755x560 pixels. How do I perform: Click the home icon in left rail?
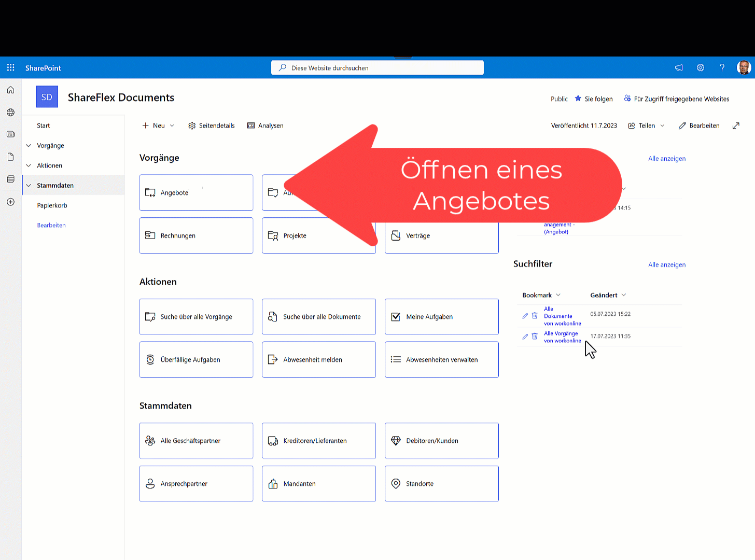click(x=10, y=90)
